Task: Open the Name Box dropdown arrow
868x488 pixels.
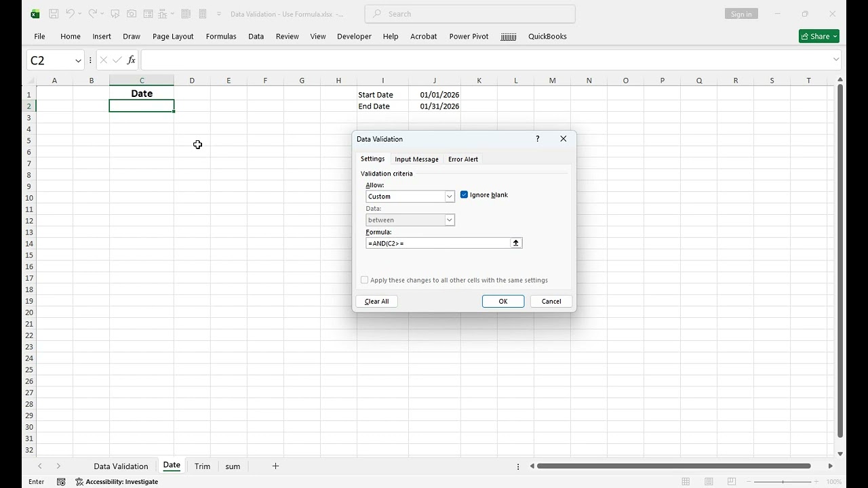Action: pyautogui.click(x=78, y=60)
